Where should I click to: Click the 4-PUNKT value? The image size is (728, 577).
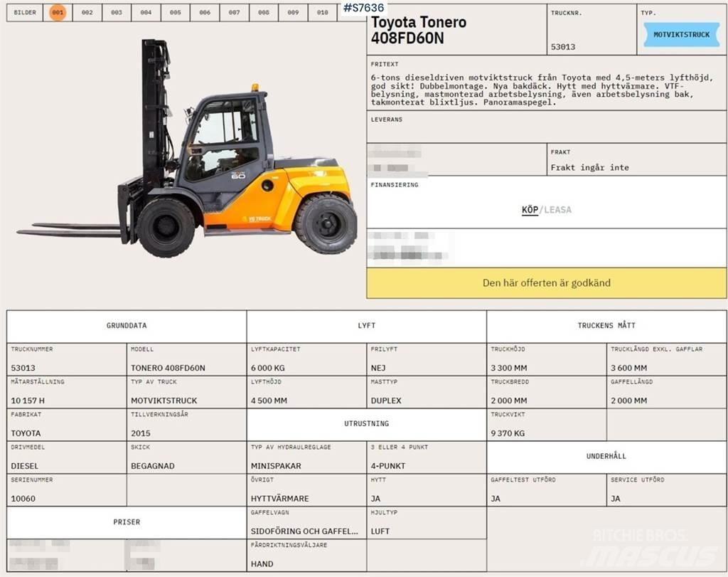(388, 466)
